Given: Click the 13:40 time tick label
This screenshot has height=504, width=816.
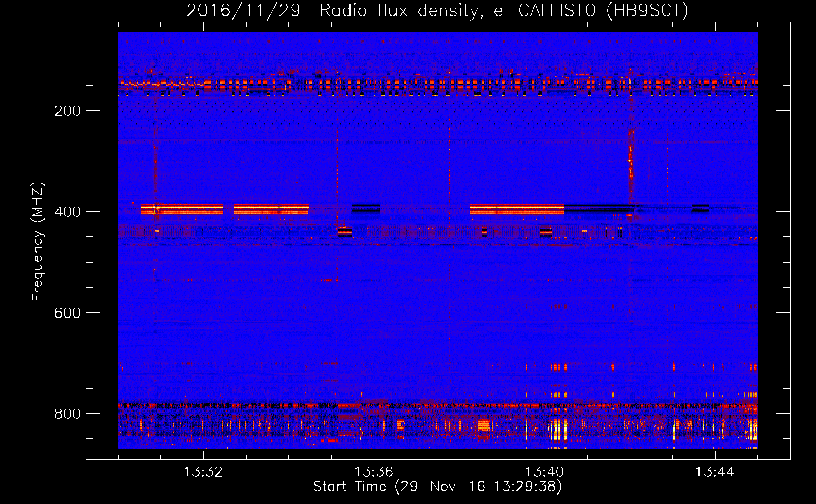Looking at the screenshot, I should (545, 472).
